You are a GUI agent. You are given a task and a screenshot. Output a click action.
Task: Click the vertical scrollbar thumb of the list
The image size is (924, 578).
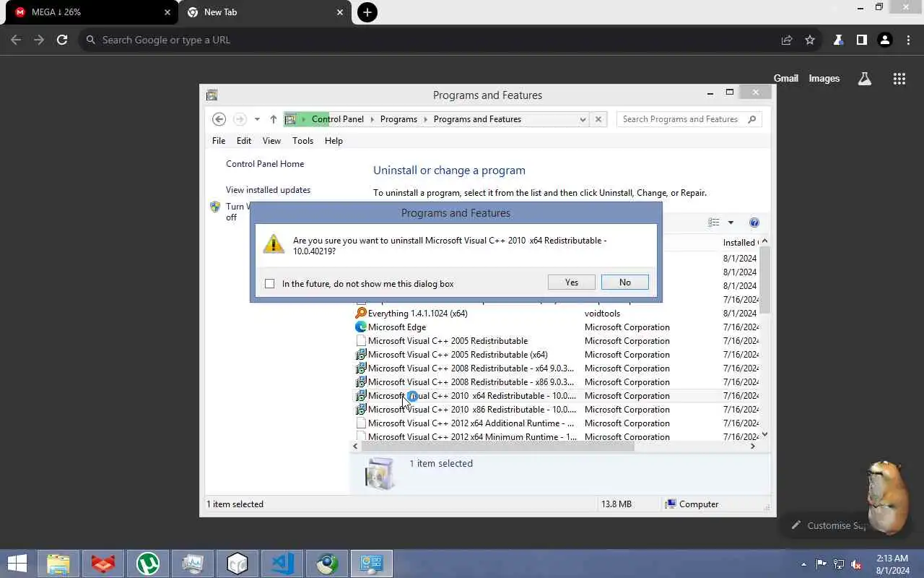(x=764, y=280)
